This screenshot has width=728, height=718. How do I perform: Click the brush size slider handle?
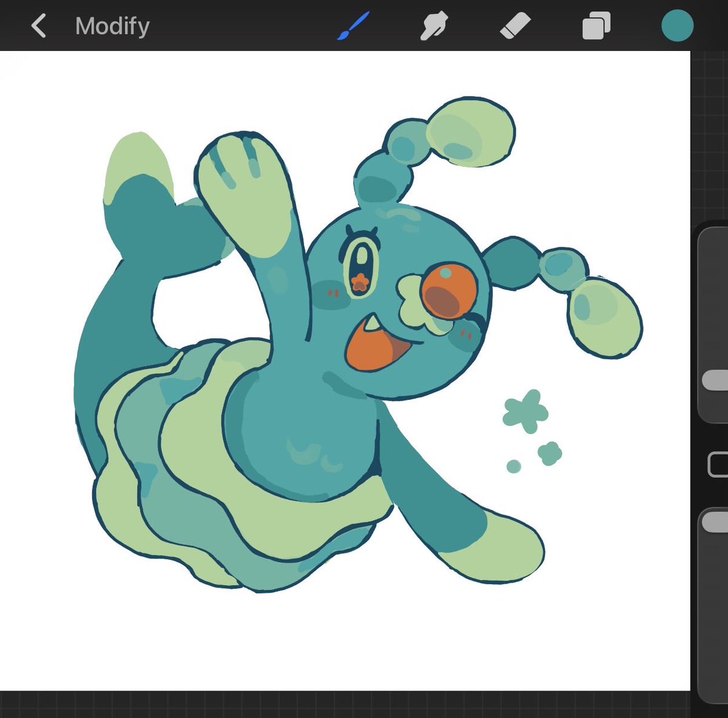pos(715,380)
